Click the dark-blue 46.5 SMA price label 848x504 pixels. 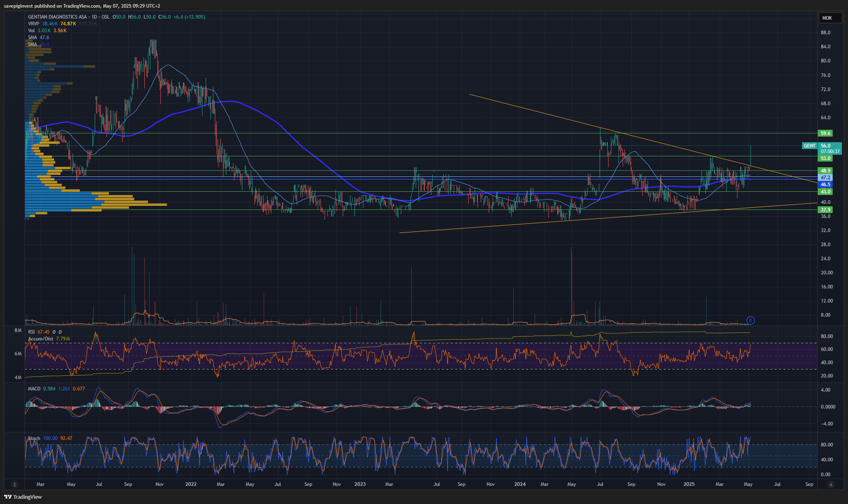point(825,185)
